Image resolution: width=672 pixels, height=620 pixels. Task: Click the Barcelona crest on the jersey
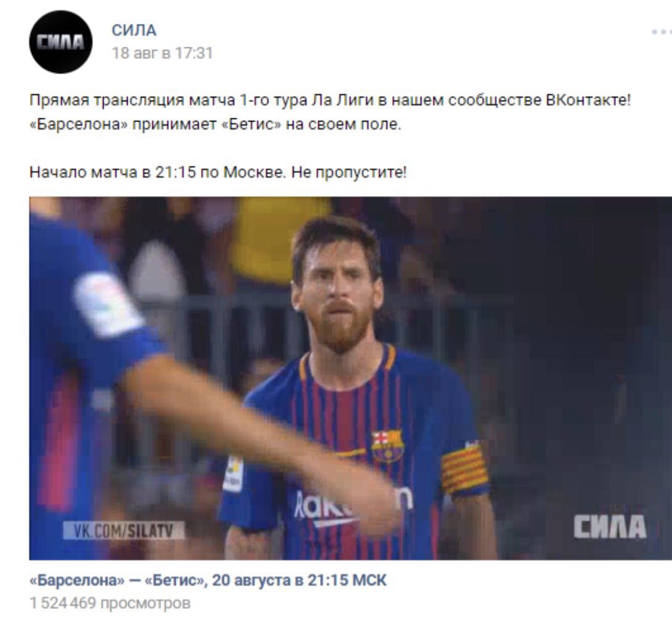click(388, 446)
